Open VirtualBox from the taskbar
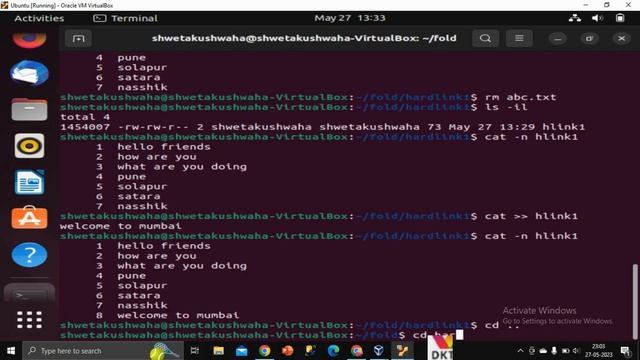The height and width of the screenshot is (360, 640). 379,351
